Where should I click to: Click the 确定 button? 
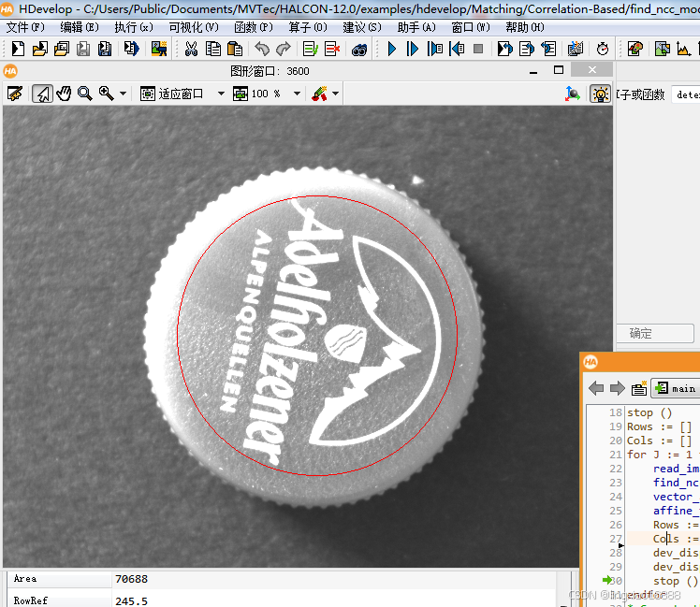[655, 333]
